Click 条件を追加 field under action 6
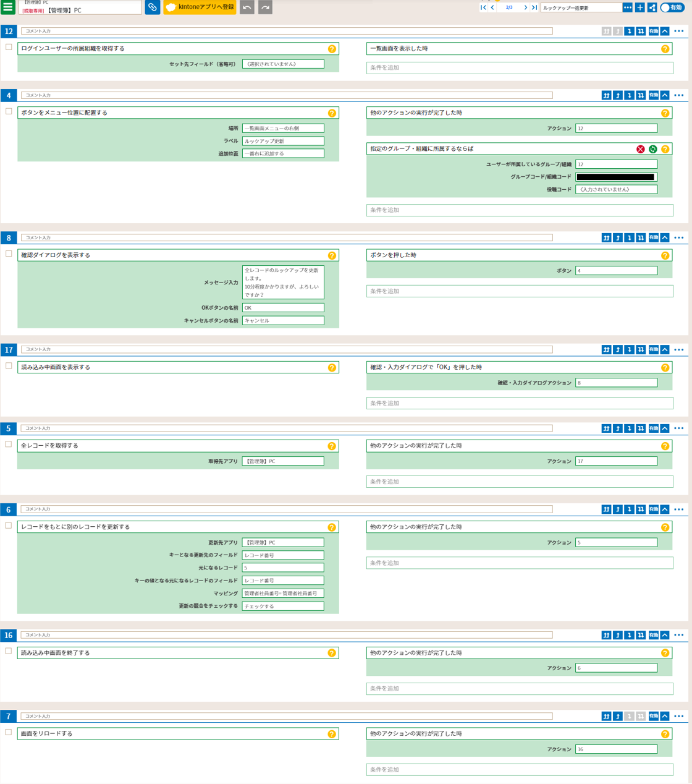Image resolution: width=692 pixels, height=784 pixels. [519, 563]
